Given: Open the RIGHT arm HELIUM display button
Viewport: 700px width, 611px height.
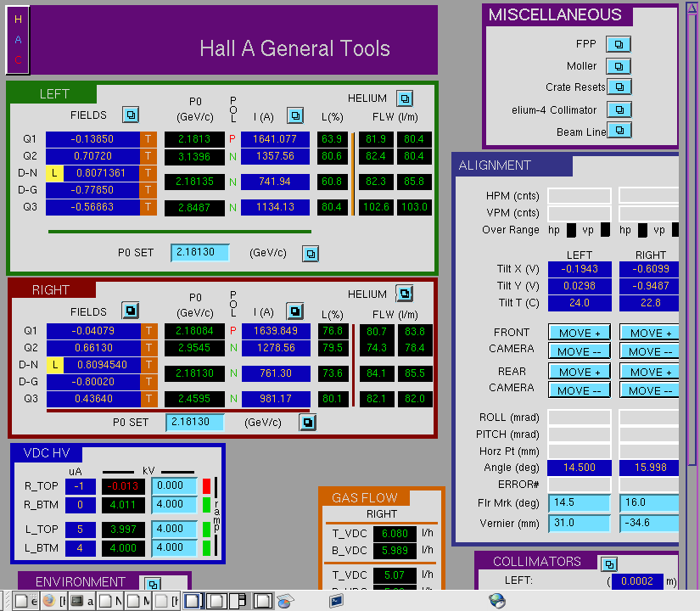Looking at the screenshot, I should 405,294.
